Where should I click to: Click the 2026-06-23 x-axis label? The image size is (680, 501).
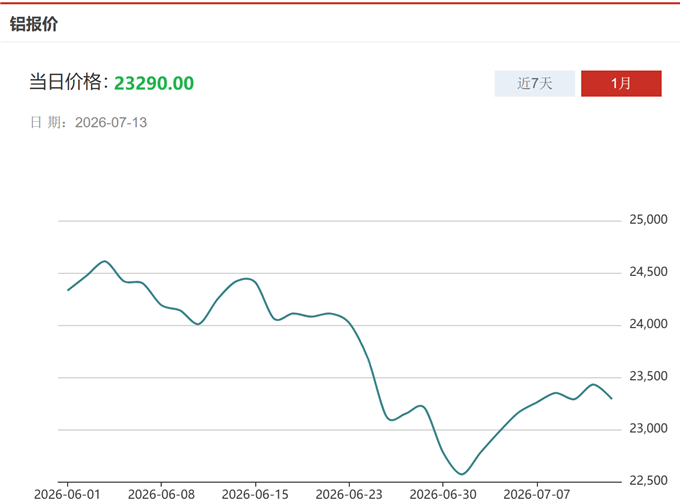click(349, 494)
